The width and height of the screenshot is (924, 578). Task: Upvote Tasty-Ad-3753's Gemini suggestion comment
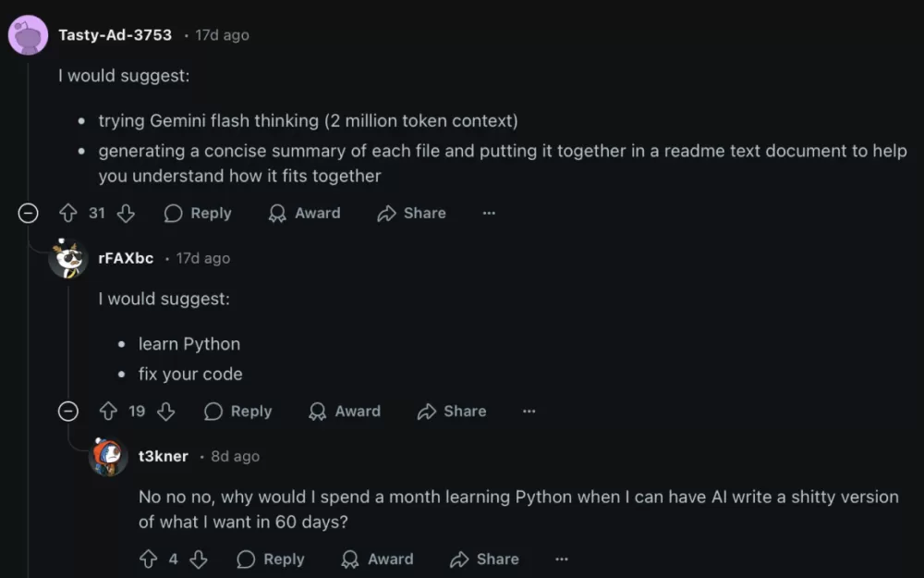[67, 214]
